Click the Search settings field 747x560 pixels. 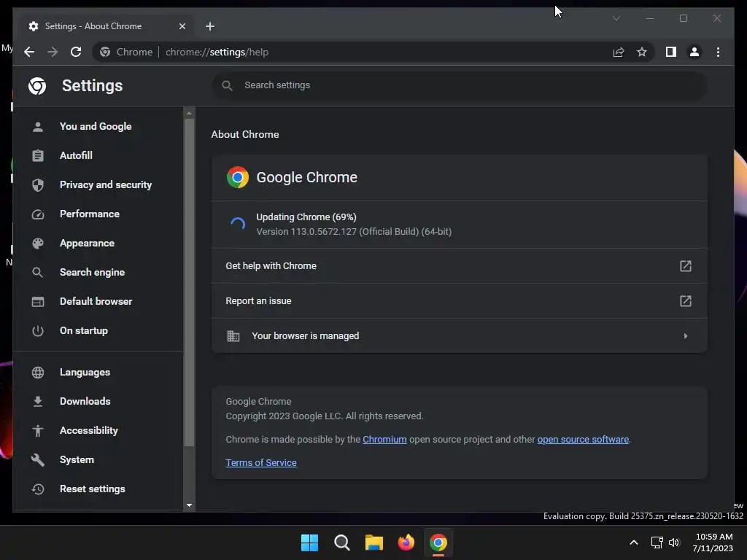(460, 85)
